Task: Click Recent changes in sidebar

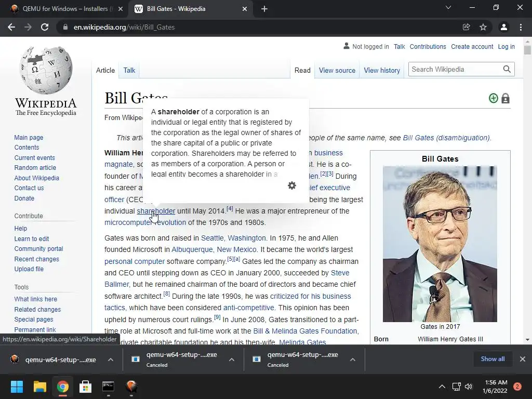Action: pos(37,259)
